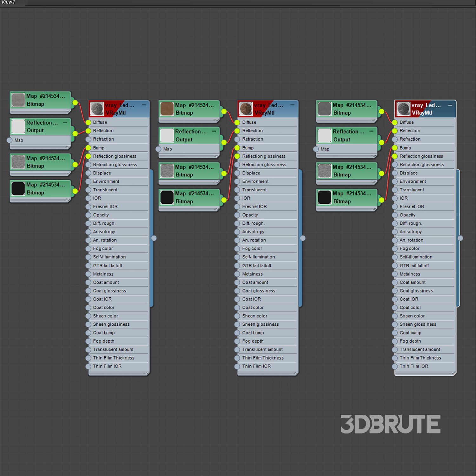Collapse the selected VRayMtl node with minus button
476x476 pixels.
450,105
